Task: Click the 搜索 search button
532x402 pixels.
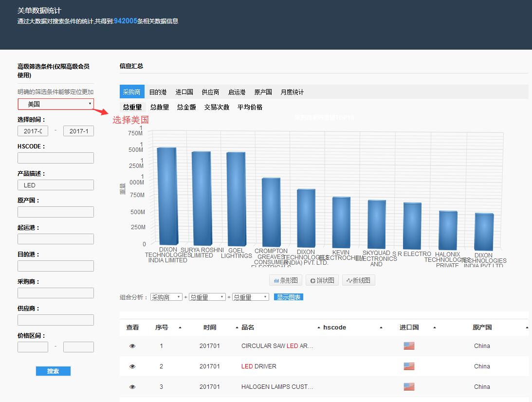Action: point(53,371)
